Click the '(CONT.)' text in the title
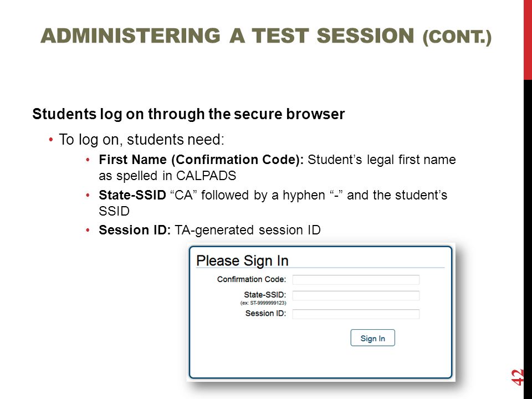532x399 pixels. click(457, 37)
